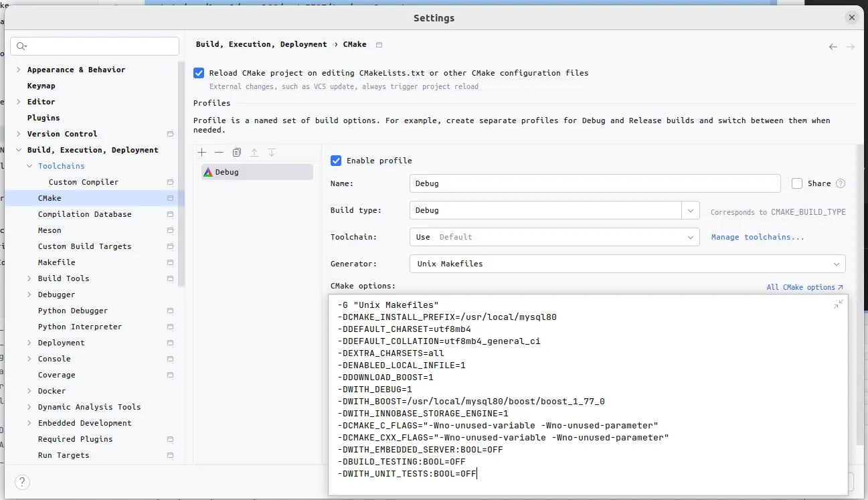
Task: Open Makefile settings page
Action: pyautogui.click(x=57, y=262)
